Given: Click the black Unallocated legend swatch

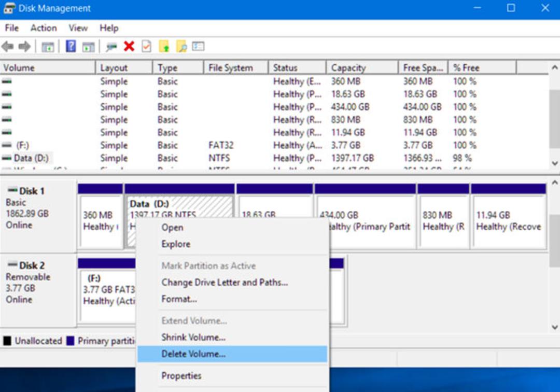Looking at the screenshot, I should point(7,341).
